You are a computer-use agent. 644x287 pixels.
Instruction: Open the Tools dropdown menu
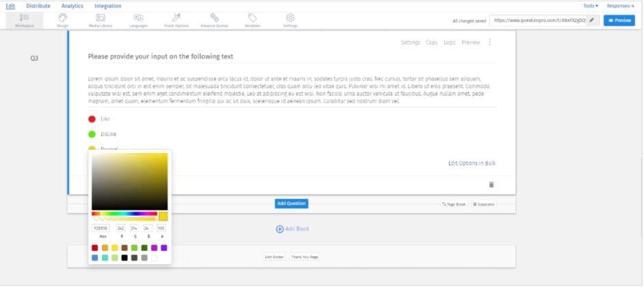591,5
